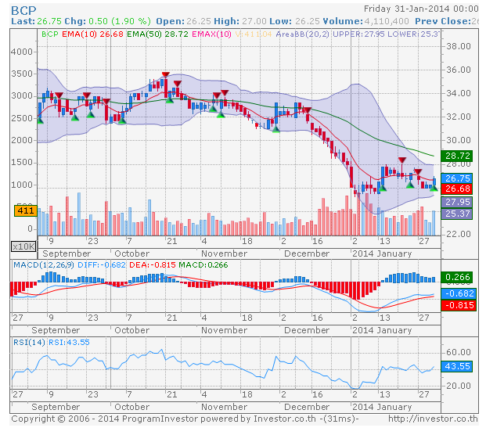
Task: Click the green 28.72 EMA(50) price tag
Action: tap(457, 156)
